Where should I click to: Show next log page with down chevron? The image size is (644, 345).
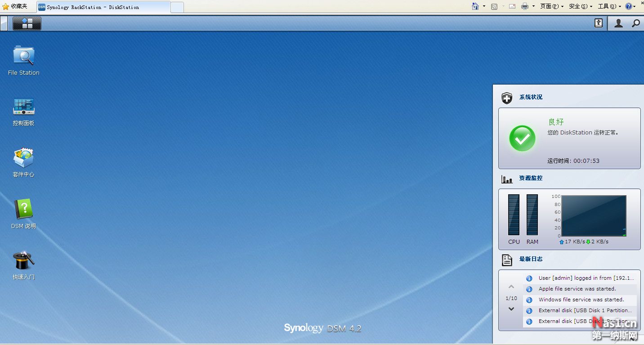pyautogui.click(x=511, y=309)
